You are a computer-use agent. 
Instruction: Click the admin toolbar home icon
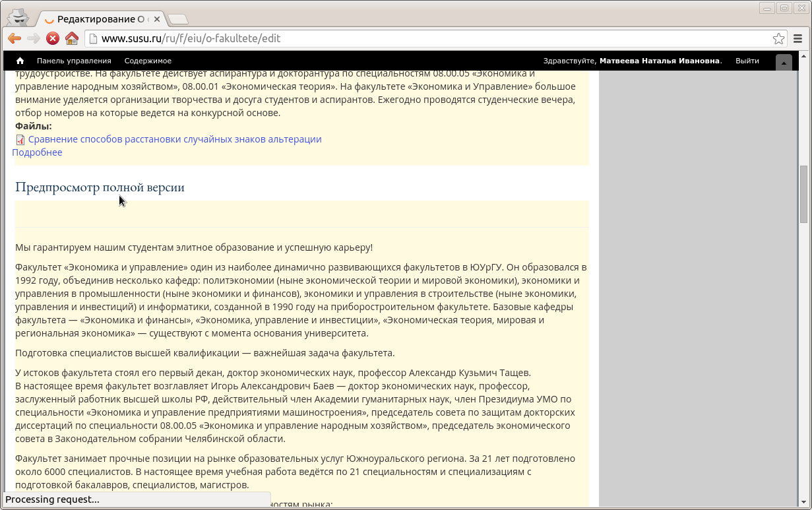[x=20, y=61]
